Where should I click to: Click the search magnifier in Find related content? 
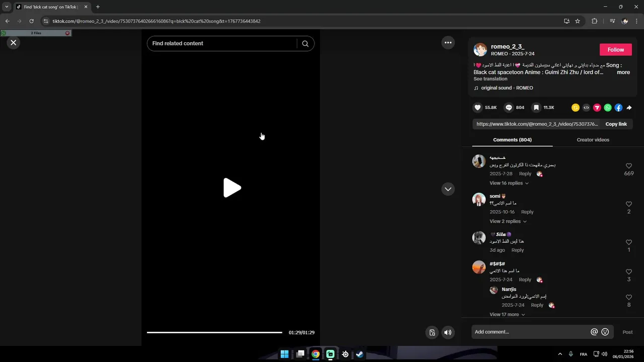[x=305, y=43]
